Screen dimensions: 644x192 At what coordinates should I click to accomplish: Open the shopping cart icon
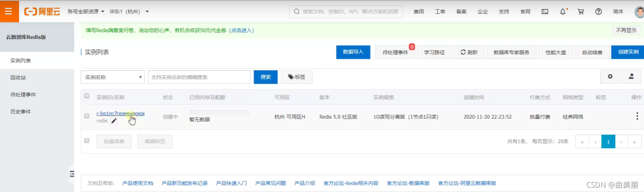tap(581, 11)
